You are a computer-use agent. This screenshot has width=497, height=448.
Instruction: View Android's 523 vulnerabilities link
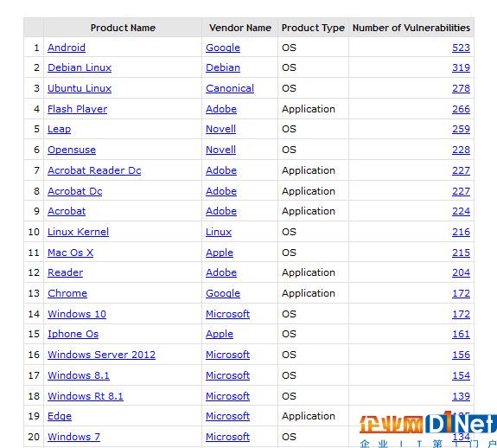[461, 48]
